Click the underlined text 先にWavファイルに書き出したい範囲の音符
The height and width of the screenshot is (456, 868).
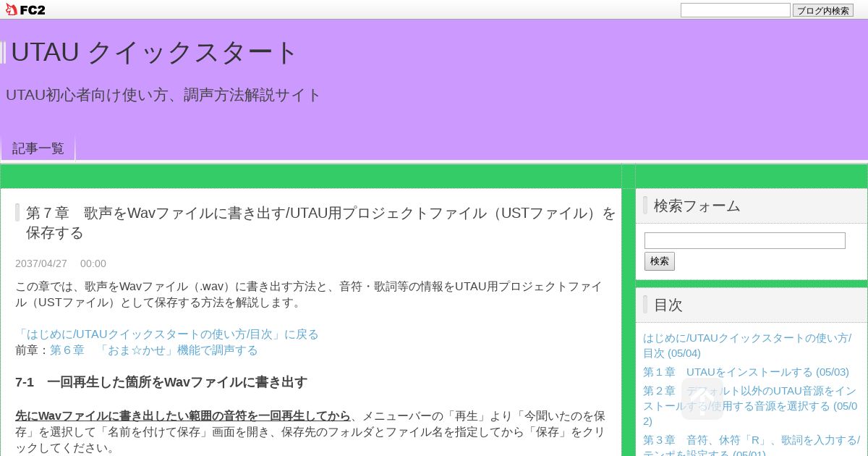182,415
